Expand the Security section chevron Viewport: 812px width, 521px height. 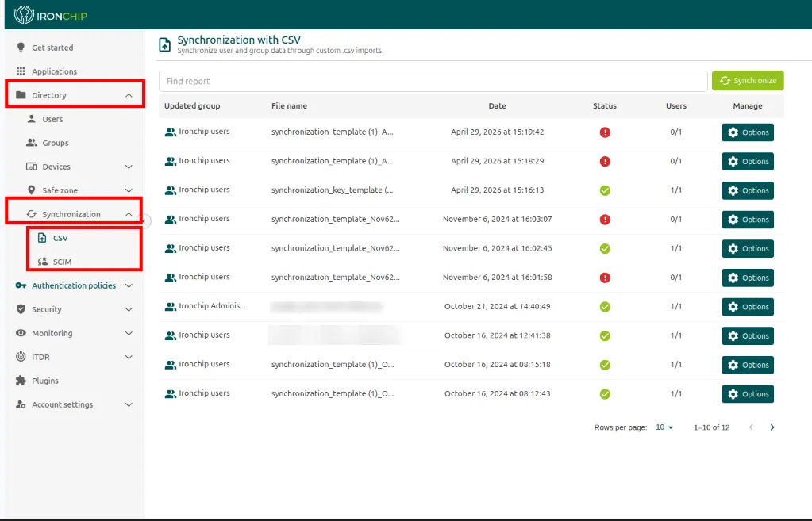point(129,309)
